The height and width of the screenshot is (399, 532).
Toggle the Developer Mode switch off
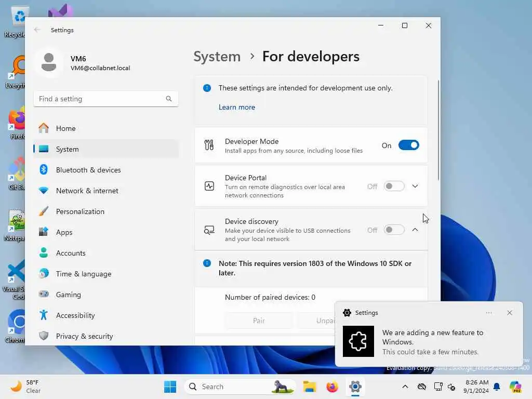408,145
